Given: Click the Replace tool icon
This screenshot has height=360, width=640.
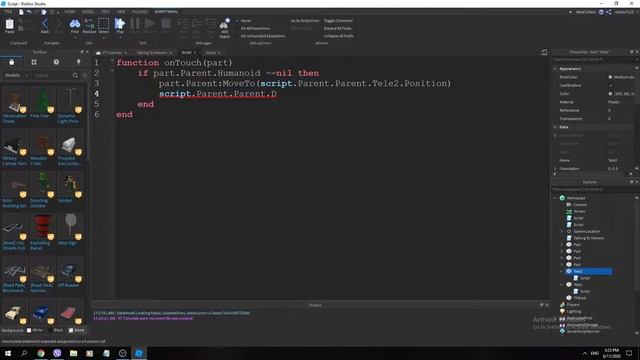Looking at the screenshot, I should point(89,24).
